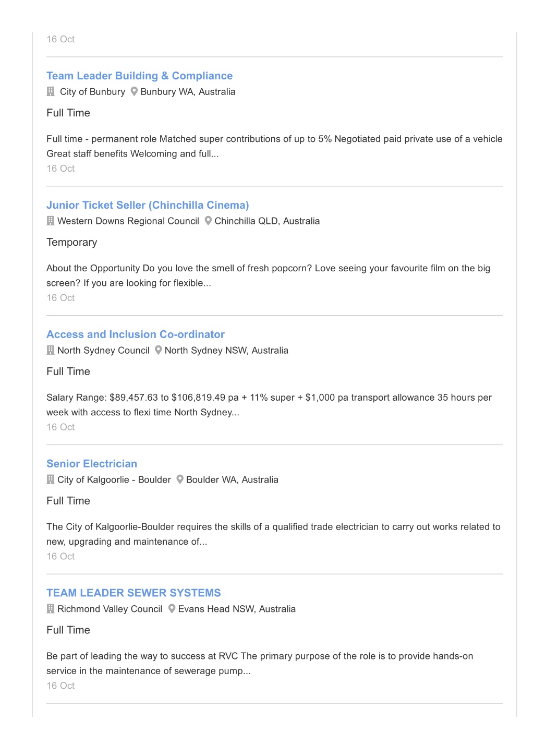The height and width of the screenshot is (756, 534).
Task: Select Richmond Valley Council employer name
Action: (110, 609)
